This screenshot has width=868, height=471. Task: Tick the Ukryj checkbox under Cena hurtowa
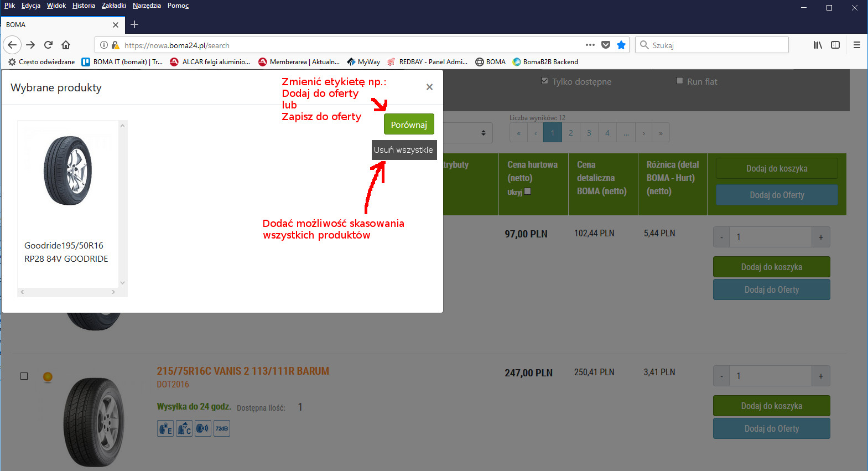527,191
